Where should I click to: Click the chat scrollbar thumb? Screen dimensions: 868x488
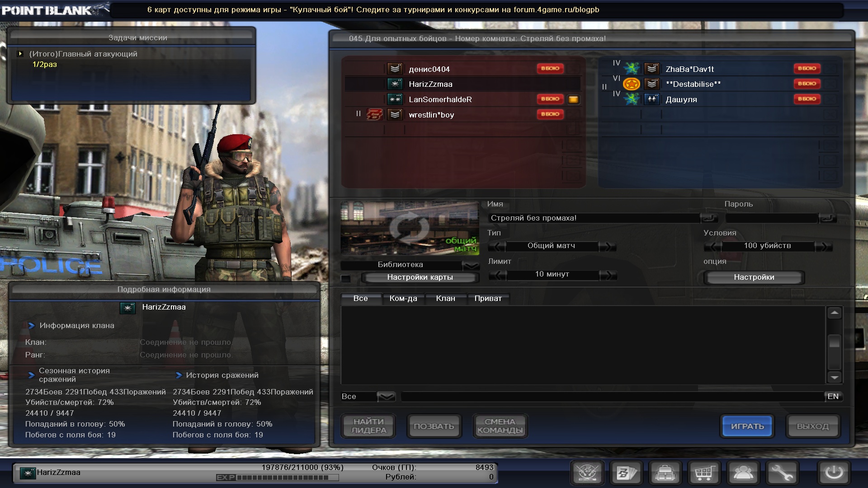point(835,342)
